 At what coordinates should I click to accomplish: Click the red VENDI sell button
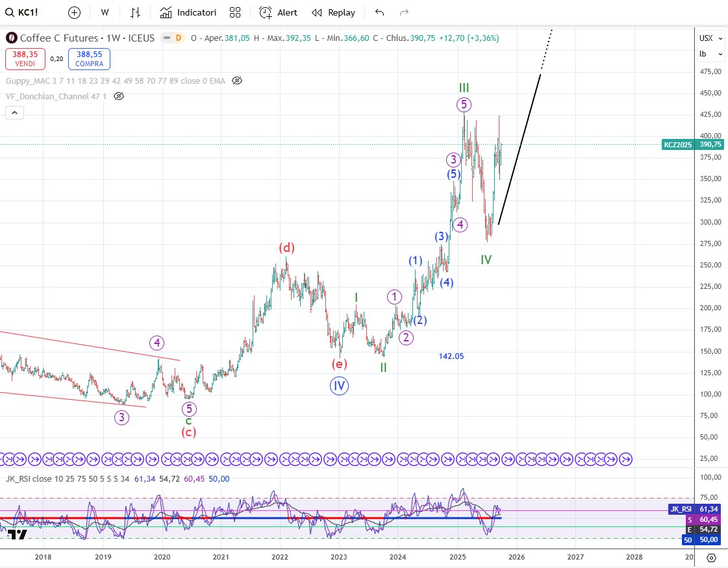25,59
